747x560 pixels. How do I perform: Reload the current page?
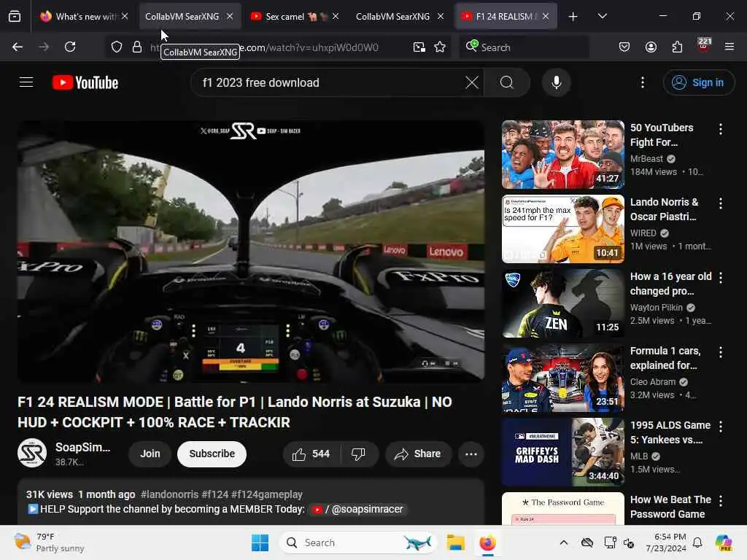tap(70, 47)
